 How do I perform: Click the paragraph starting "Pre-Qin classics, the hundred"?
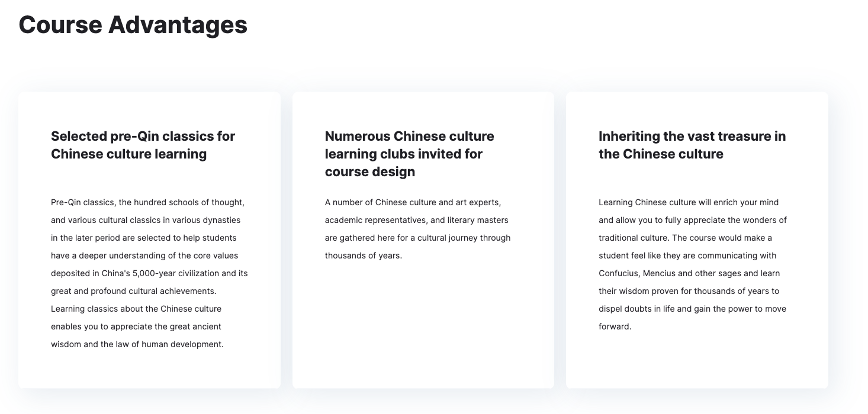[149, 273]
